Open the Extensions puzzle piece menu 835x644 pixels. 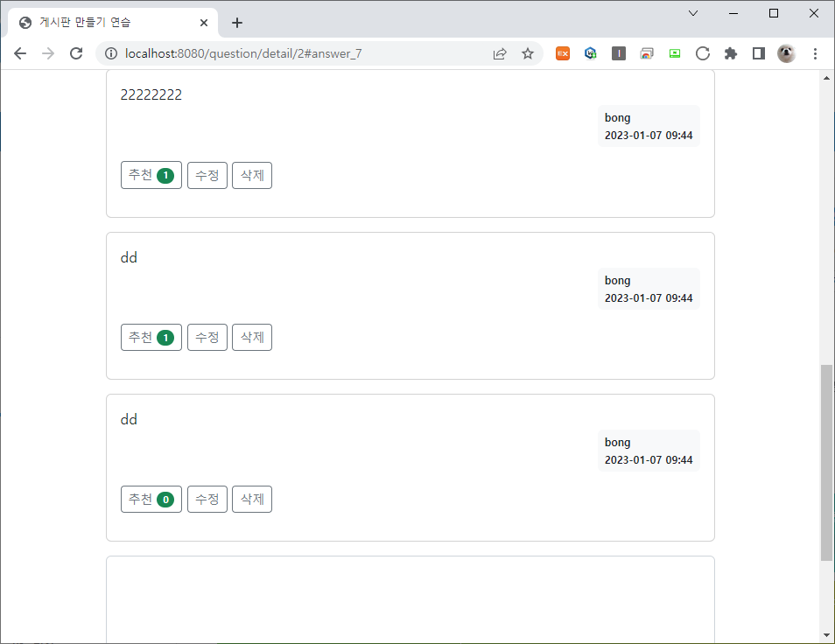(731, 53)
